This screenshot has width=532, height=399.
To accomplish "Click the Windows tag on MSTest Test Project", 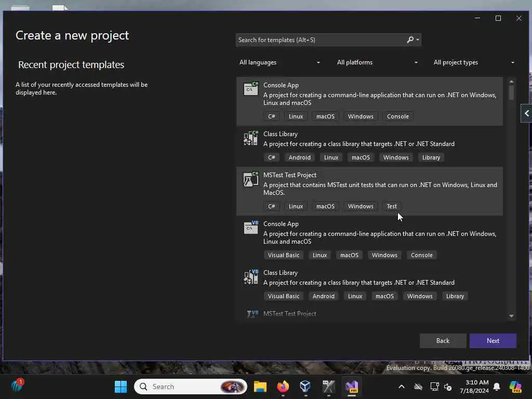I will click(x=361, y=206).
